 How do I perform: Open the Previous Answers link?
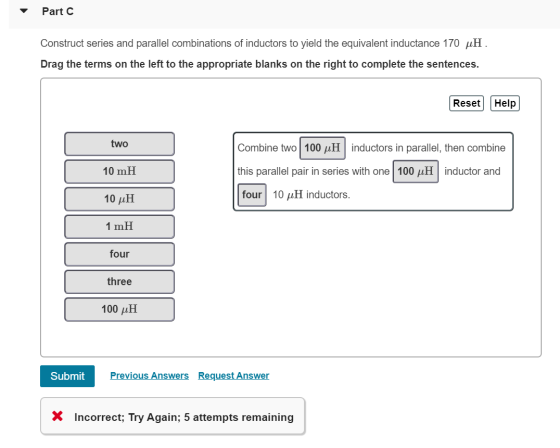(149, 375)
